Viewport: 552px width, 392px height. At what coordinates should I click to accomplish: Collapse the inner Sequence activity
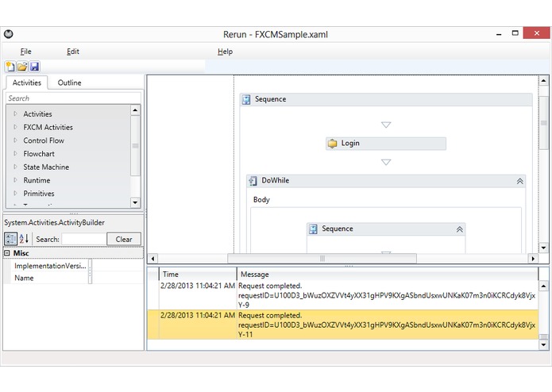(x=459, y=229)
